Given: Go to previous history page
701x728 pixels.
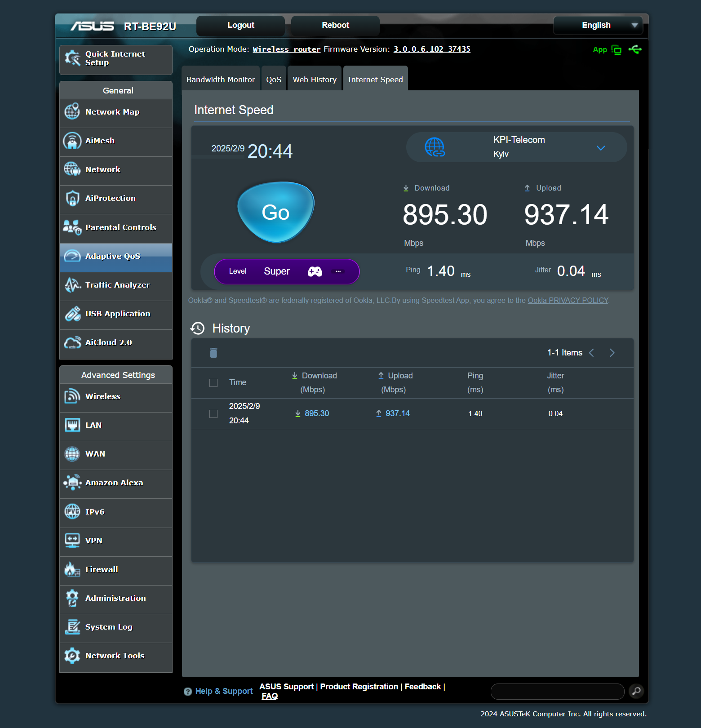Looking at the screenshot, I should click(591, 353).
